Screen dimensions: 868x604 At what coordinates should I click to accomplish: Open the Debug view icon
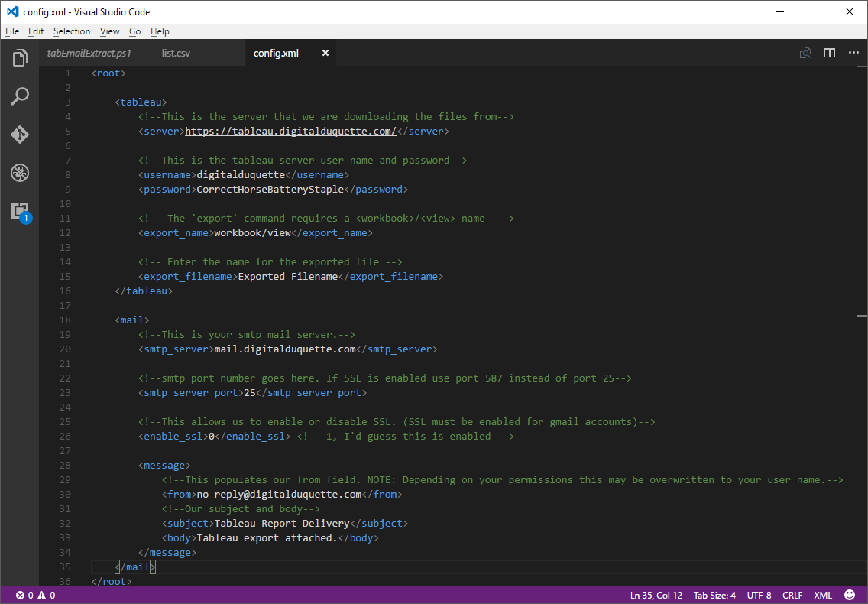pyautogui.click(x=20, y=173)
